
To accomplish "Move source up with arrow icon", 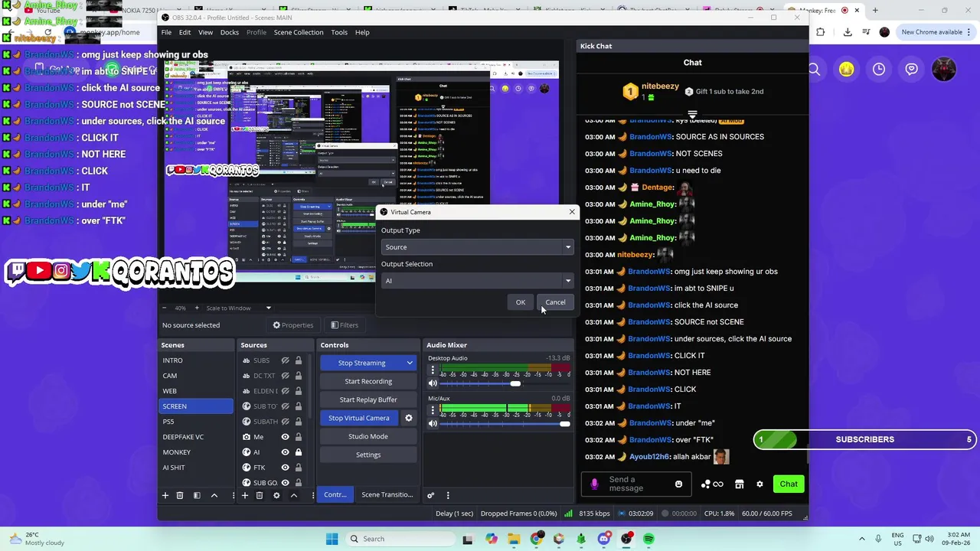I will [293, 495].
